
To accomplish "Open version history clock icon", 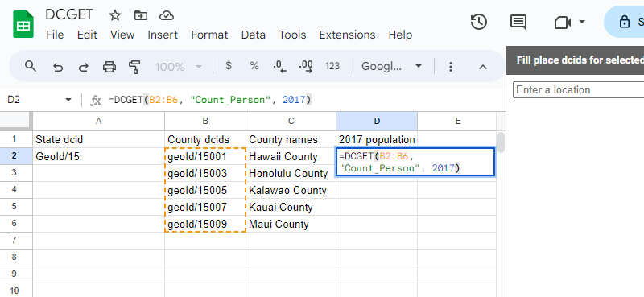I will pos(479,22).
